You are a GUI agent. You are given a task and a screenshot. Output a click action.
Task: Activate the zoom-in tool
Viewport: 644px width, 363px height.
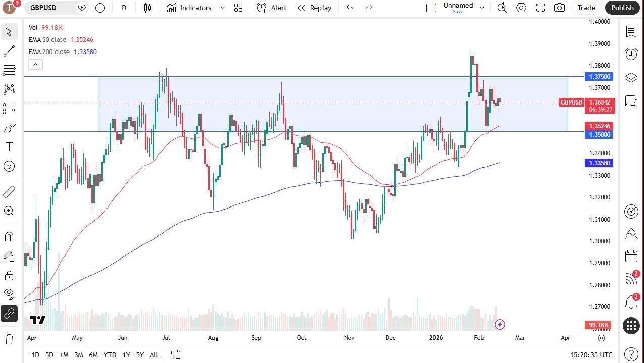[x=9, y=211]
